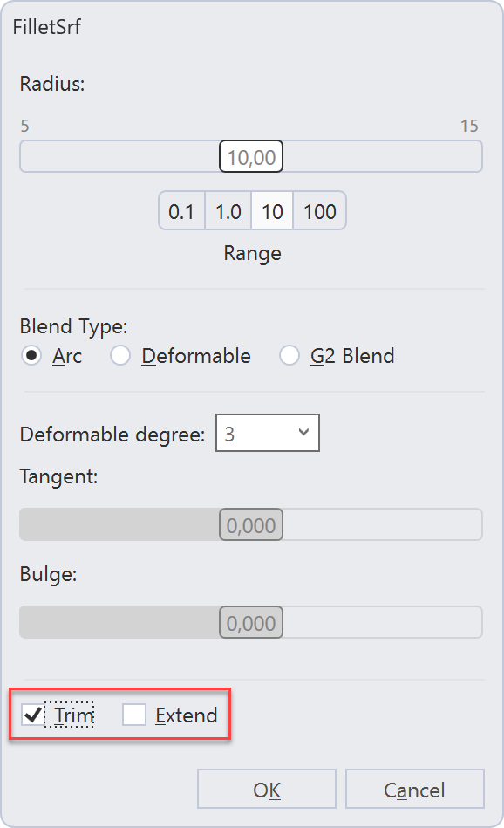This screenshot has width=504, height=828.
Task: Select the Arc blend type
Action: click(31, 356)
